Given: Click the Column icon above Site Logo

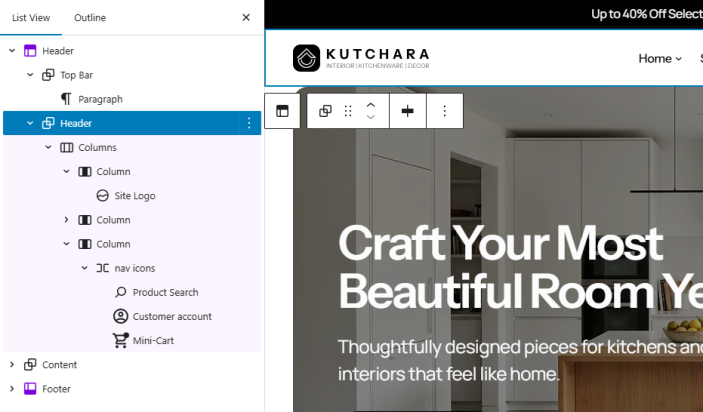Looking at the screenshot, I should point(85,172).
